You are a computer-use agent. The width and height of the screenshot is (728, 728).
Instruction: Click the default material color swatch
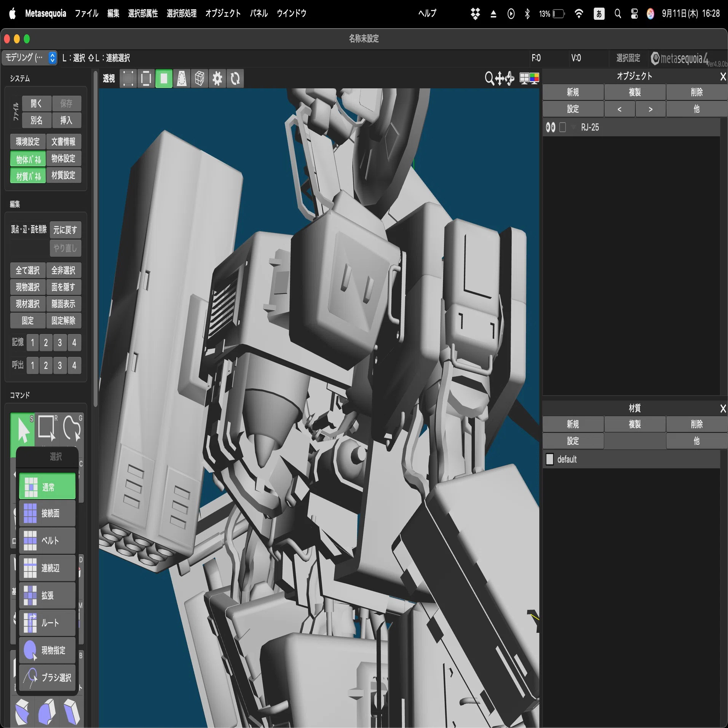pos(549,459)
